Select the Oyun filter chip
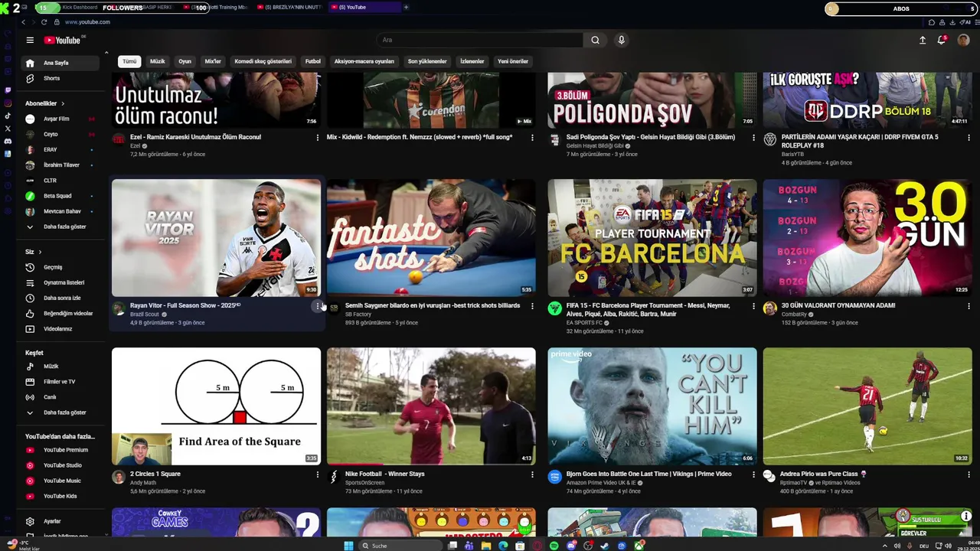980x551 pixels. coord(185,61)
